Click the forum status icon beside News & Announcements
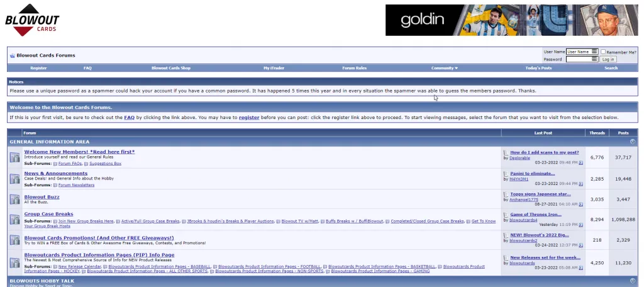The image size is (644, 287). (x=15, y=179)
